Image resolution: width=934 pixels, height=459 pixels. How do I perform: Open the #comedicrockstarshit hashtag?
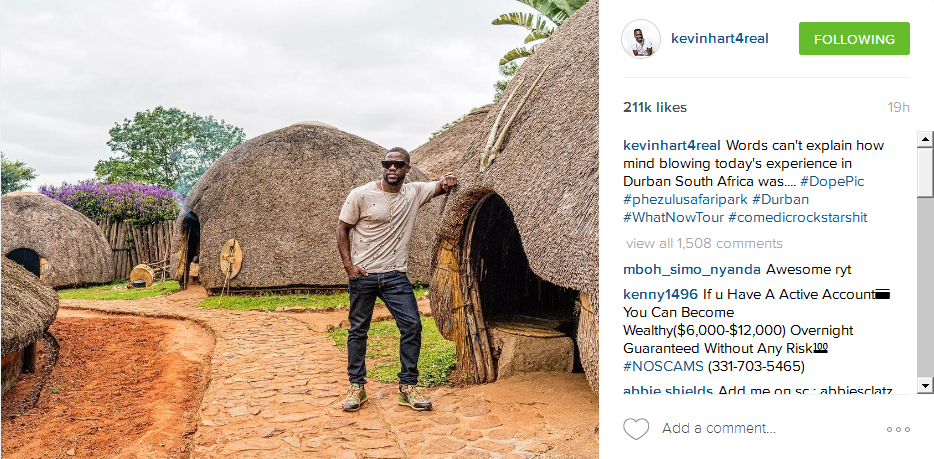[798, 217]
